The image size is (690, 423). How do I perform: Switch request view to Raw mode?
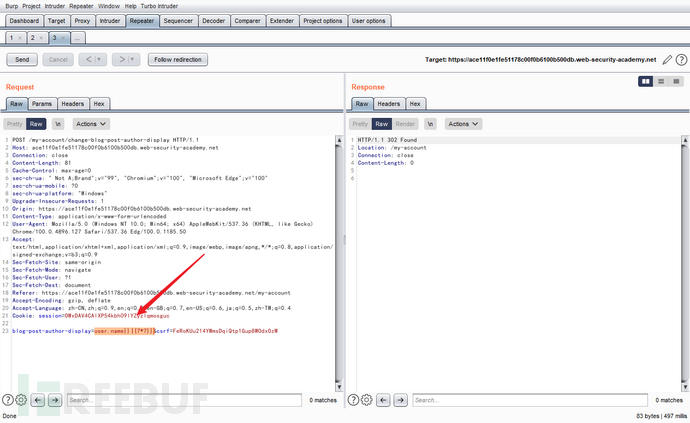pyautogui.click(x=36, y=124)
